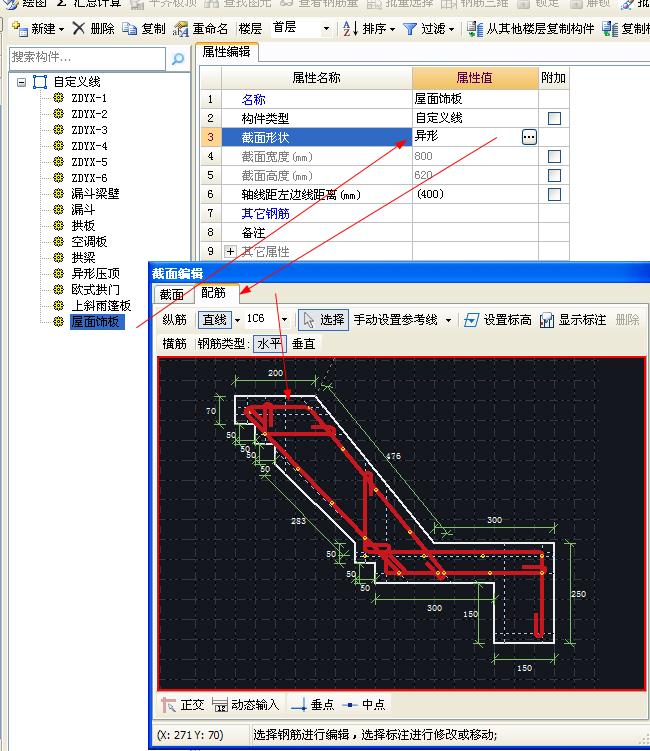650x751 pixels.
Task: Toggle the 垂点 perpendicular snap icon
Action: tap(299, 705)
